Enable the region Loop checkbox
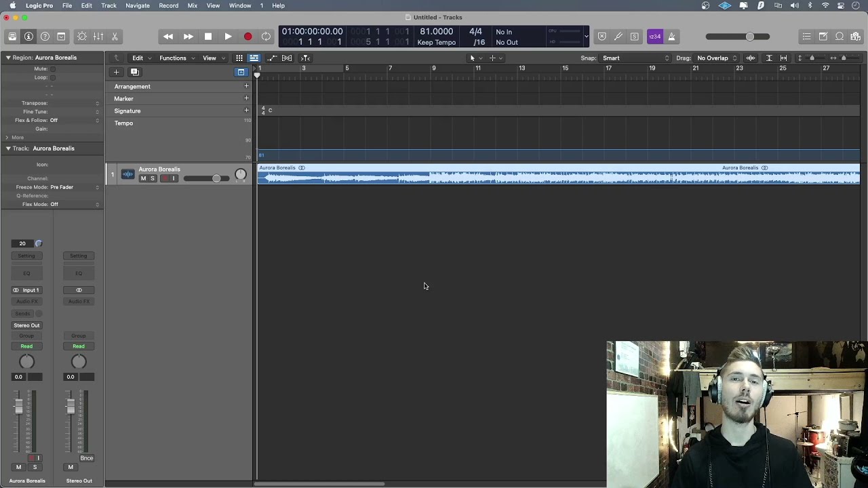The height and width of the screenshot is (488, 868). [53, 77]
